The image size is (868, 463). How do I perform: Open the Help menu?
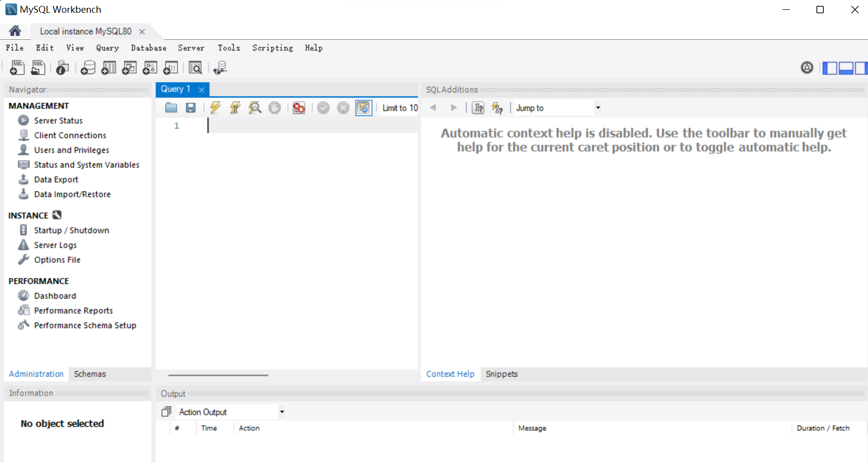pyautogui.click(x=313, y=48)
